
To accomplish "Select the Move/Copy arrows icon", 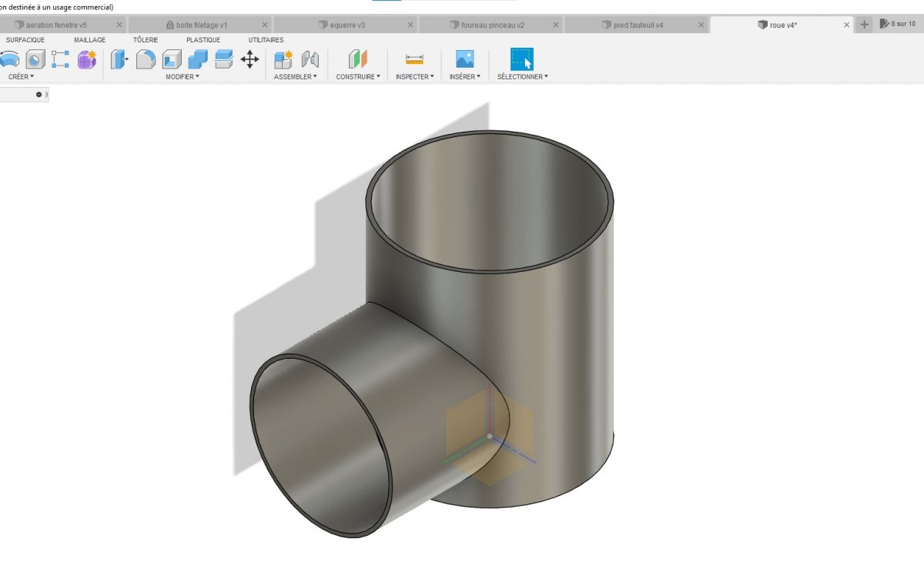I will [x=249, y=59].
